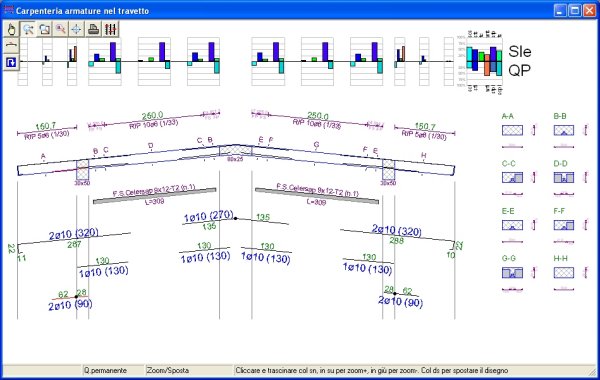
Task: Select the D-D cross-section drawing
Action: click(x=564, y=178)
